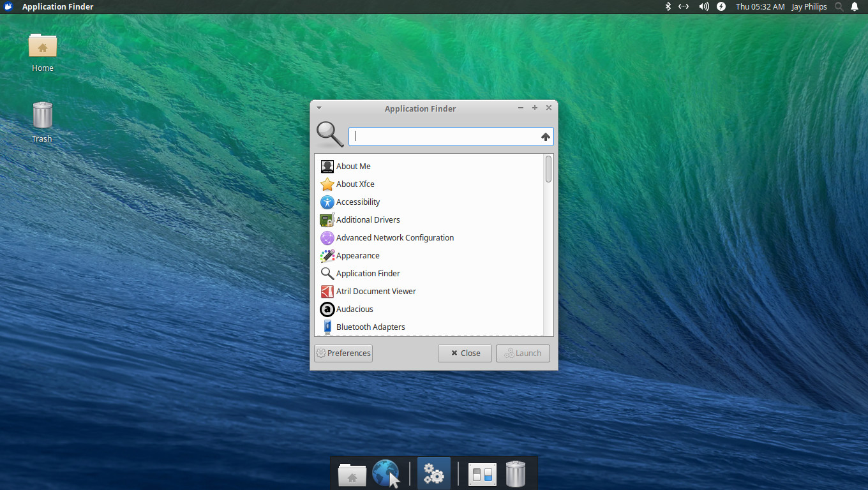Click the Atril Document Viewer icon
The width and height of the screenshot is (868, 490).
[x=327, y=292]
